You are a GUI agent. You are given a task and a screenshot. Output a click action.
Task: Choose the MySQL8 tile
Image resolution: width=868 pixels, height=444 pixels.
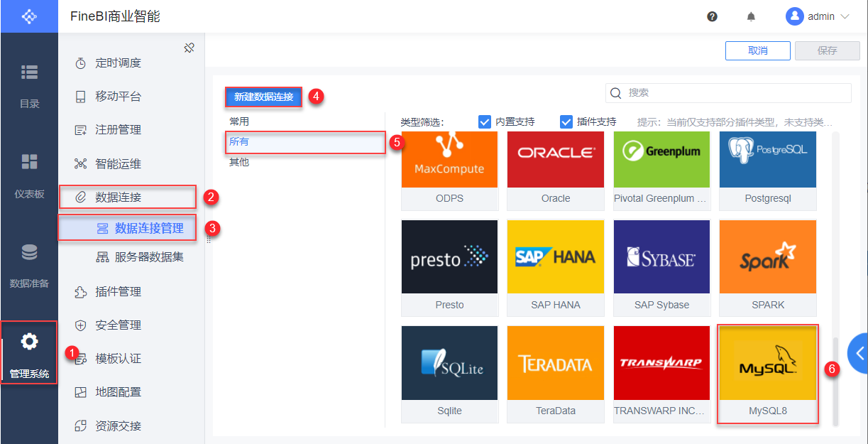click(768, 374)
